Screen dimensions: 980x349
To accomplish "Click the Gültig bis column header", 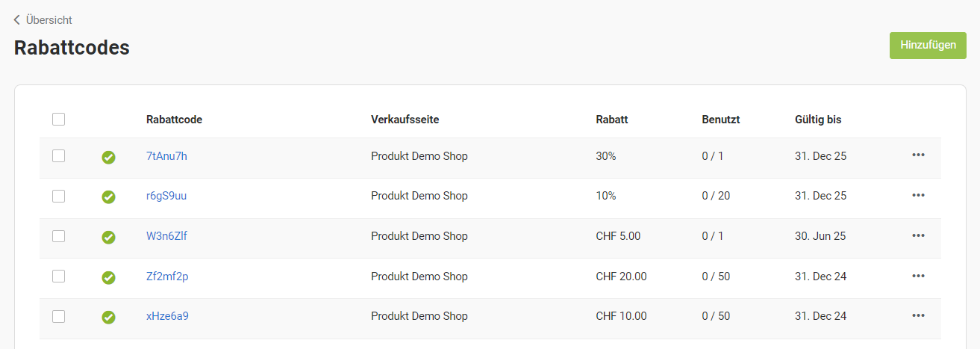I will [819, 120].
